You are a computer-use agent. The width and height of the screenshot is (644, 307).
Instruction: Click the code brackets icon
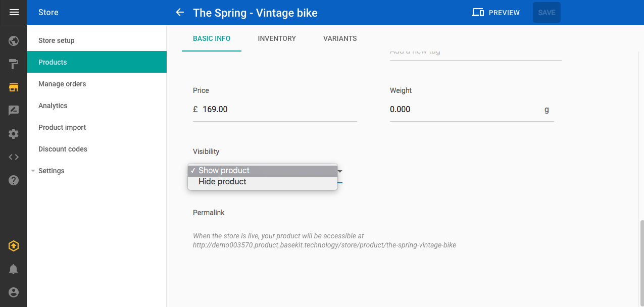pos(14,157)
